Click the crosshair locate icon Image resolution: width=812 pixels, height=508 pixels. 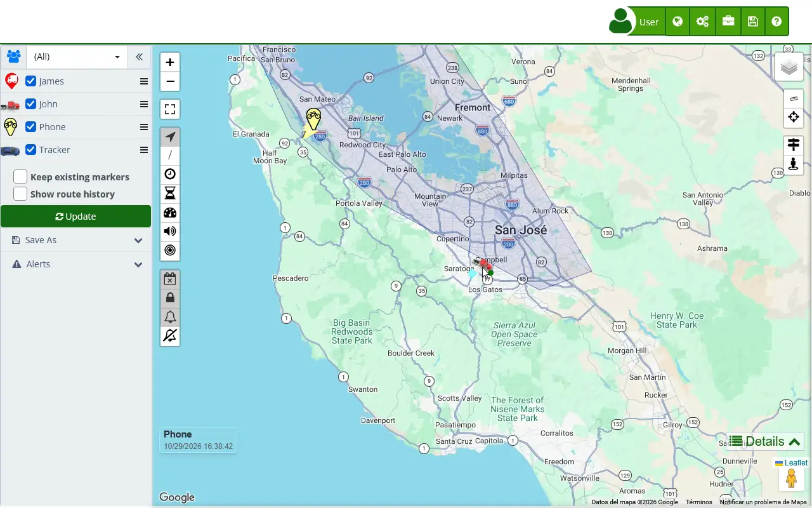pyautogui.click(x=794, y=117)
